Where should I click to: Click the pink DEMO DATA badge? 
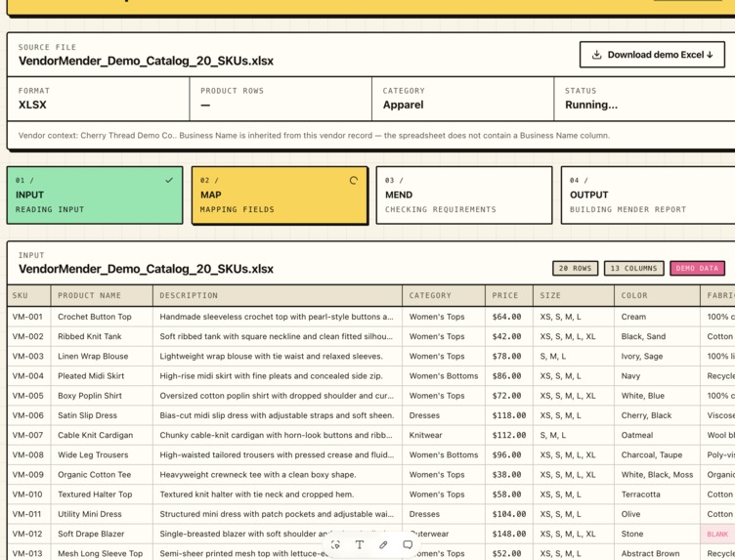pos(697,268)
